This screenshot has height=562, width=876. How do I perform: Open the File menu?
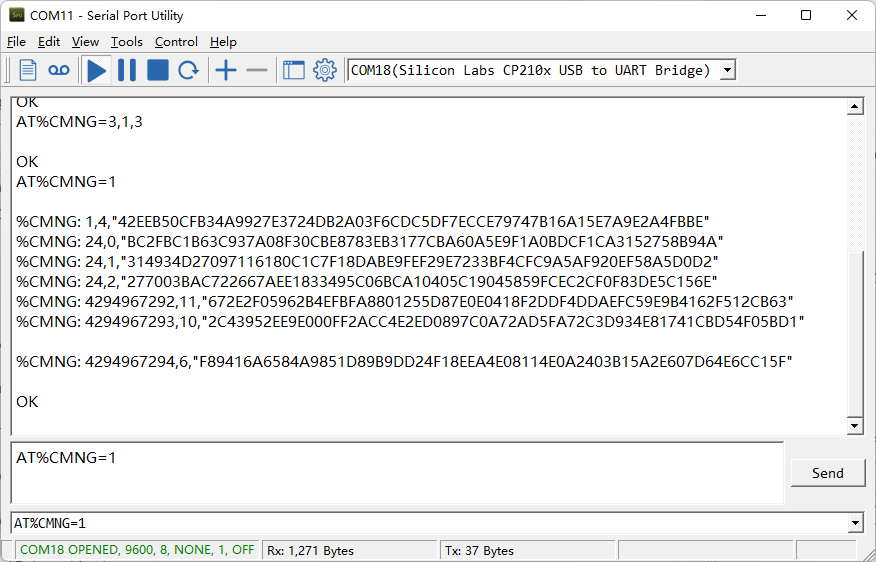coord(16,42)
